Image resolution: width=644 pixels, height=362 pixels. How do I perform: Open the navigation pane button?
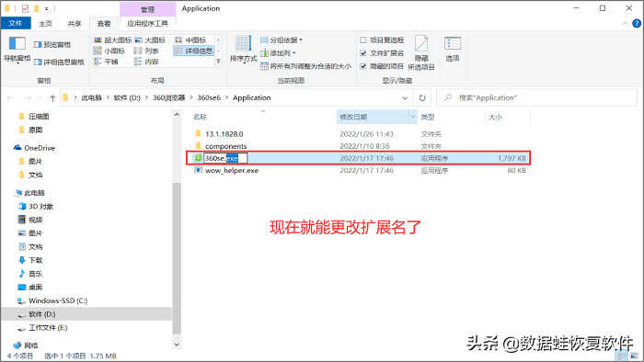17,50
